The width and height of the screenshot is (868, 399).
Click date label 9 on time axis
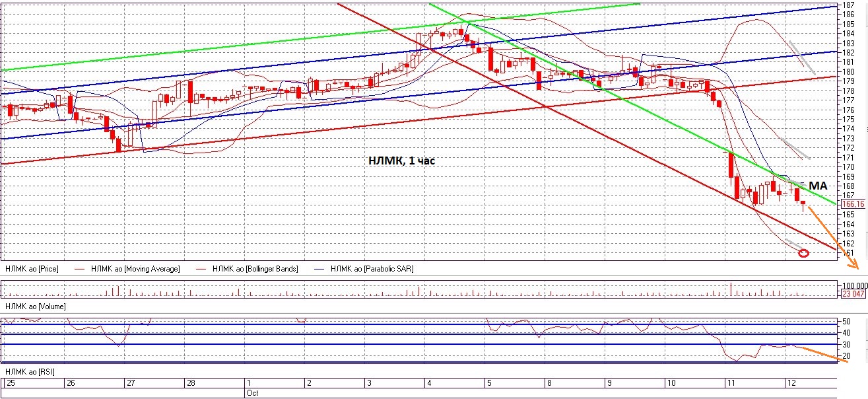(609, 383)
